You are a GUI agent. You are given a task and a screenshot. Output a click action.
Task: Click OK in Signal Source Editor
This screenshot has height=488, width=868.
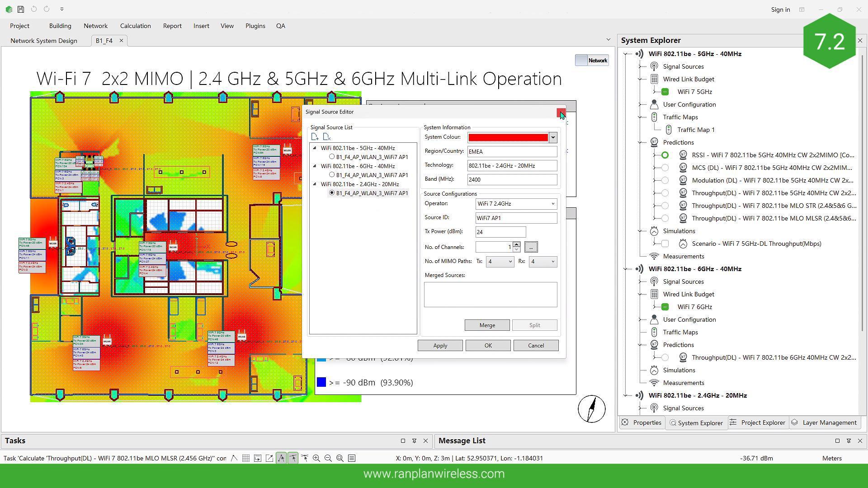(488, 346)
